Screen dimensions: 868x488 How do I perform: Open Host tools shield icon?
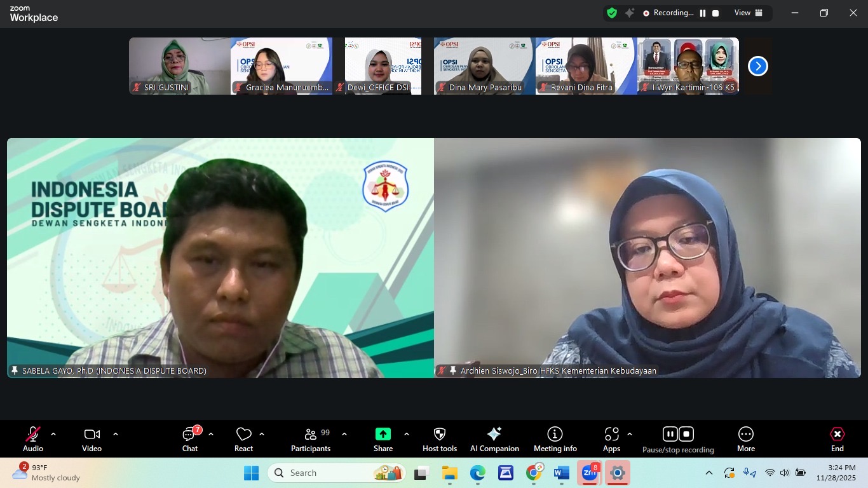[x=439, y=439]
